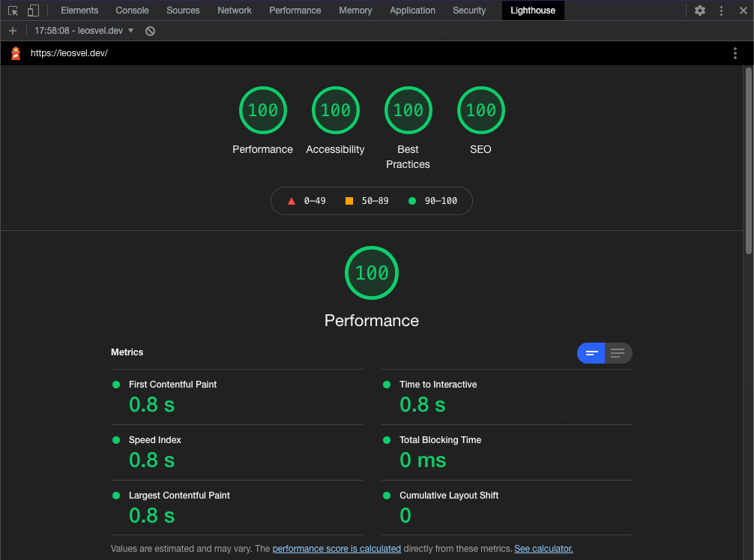Switch to the Network tab

pyautogui.click(x=235, y=10)
